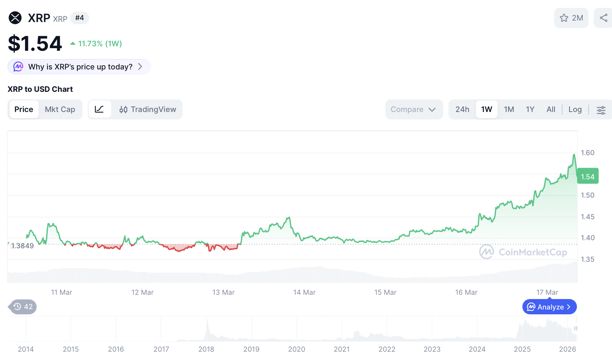Switch to the 24h timeframe
The image size is (612, 364).
click(x=462, y=109)
